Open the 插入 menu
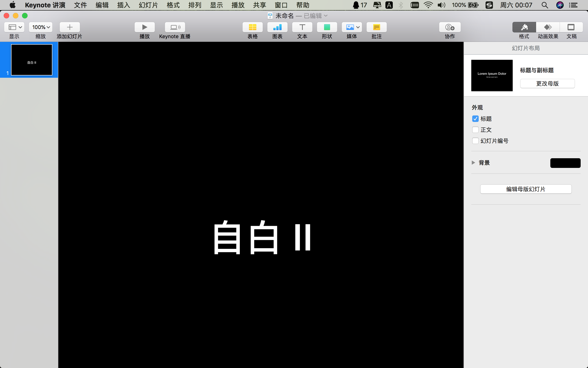 124,5
